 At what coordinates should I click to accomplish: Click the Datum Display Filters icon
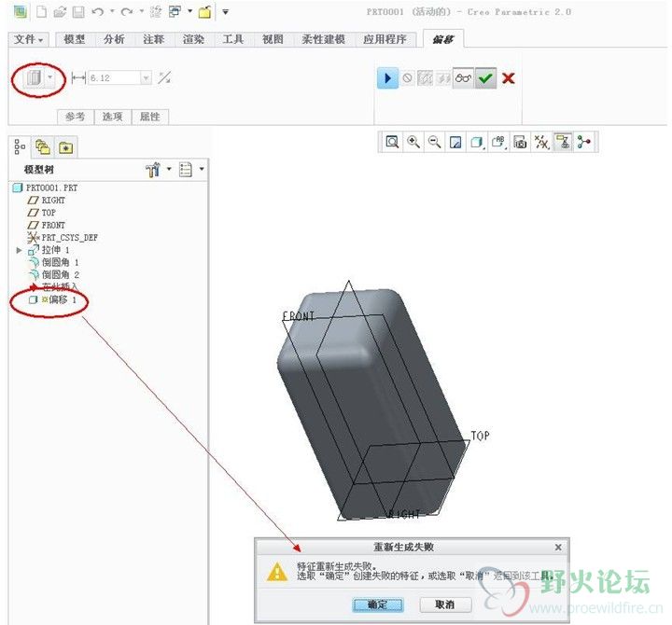[541, 142]
